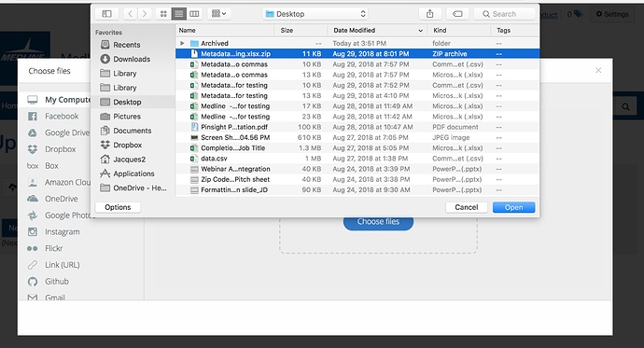Select Zip Code...Pitch sheet file
Image resolution: width=644 pixels, height=348 pixels.
click(357, 179)
